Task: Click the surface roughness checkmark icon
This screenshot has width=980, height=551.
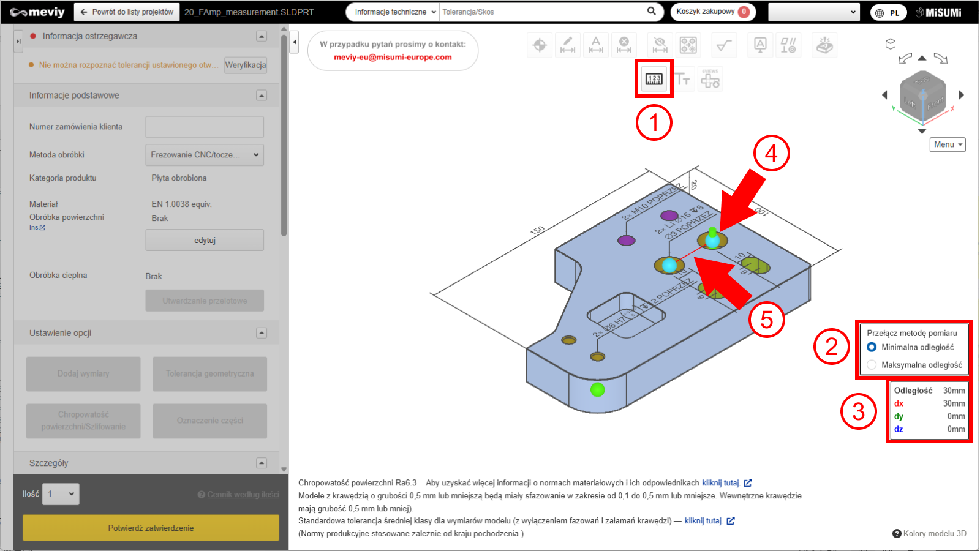Action: tap(724, 45)
